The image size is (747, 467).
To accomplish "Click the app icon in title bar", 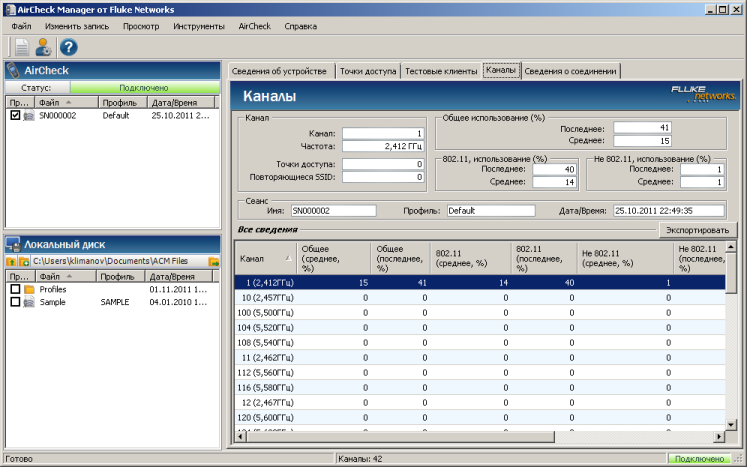I will pos(10,10).
